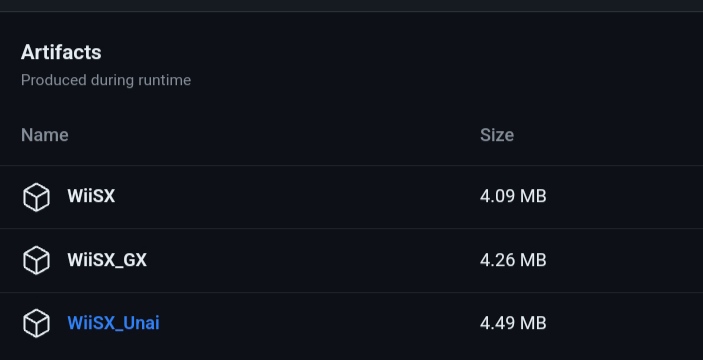
Task: Download the WiiSX_GX artifact
Action: coord(107,260)
